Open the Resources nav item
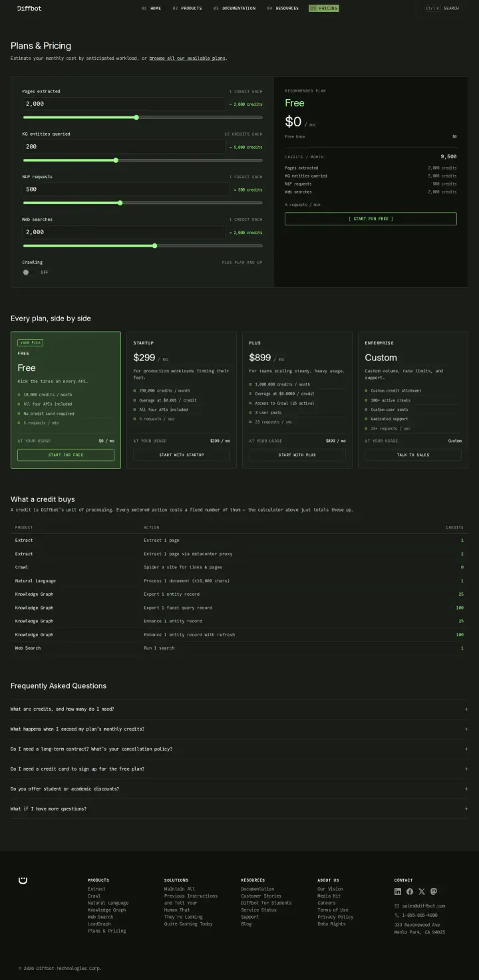 [x=283, y=9]
